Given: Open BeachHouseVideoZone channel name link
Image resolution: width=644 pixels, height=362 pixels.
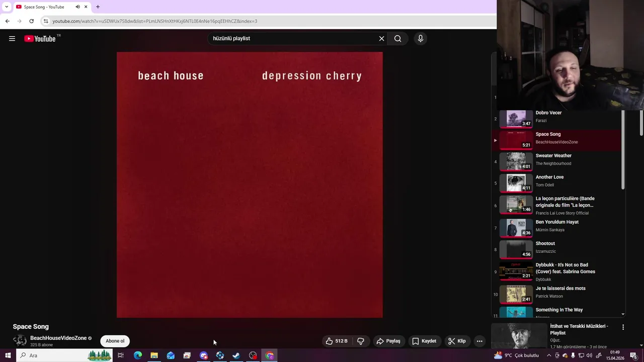Looking at the screenshot, I should 58,338.
